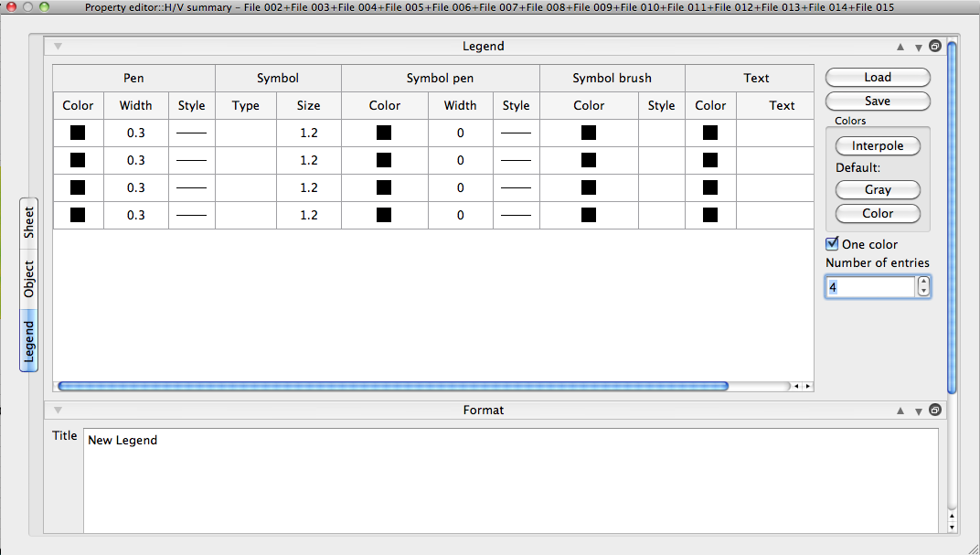The height and width of the screenshot is (555, 980).
Task: Open third row symbol brush color swatch
Action: click(x=589, y=188)
